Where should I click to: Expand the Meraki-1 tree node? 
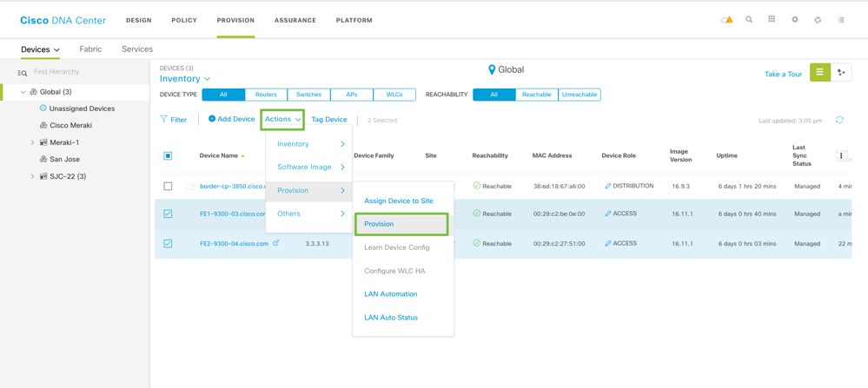tap(33, 142)
